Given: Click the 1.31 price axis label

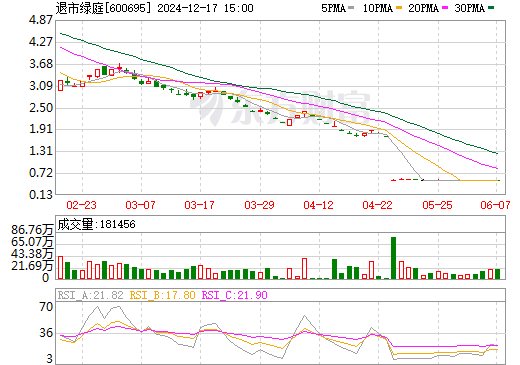Looking at the screenshot, I should click(41, 151).
